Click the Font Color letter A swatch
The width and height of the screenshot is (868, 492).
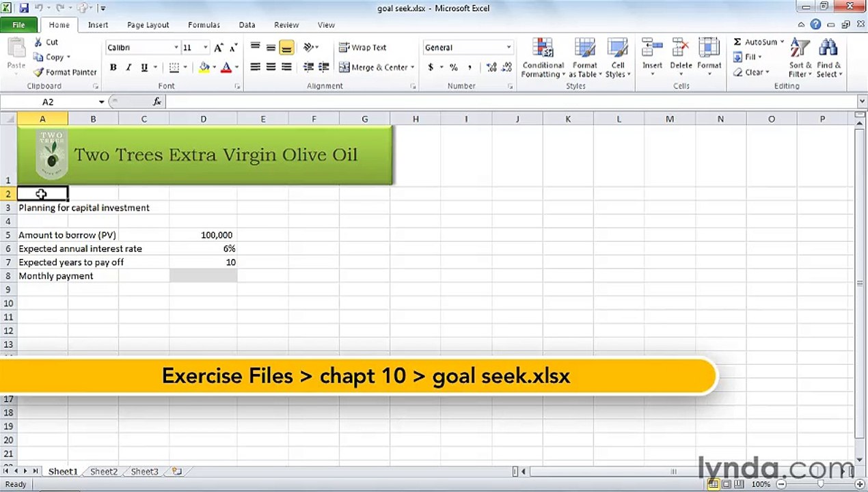[x=226, y=67]
